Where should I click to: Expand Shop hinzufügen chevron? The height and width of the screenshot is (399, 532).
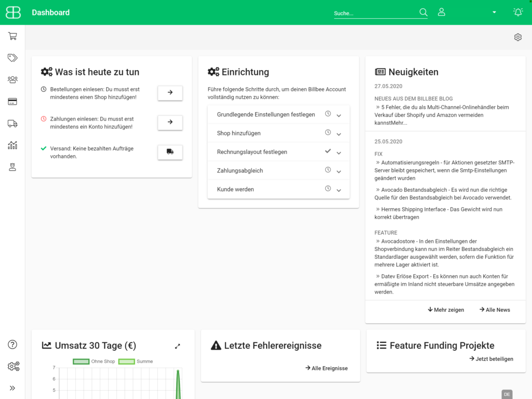(x=339, y=135)
